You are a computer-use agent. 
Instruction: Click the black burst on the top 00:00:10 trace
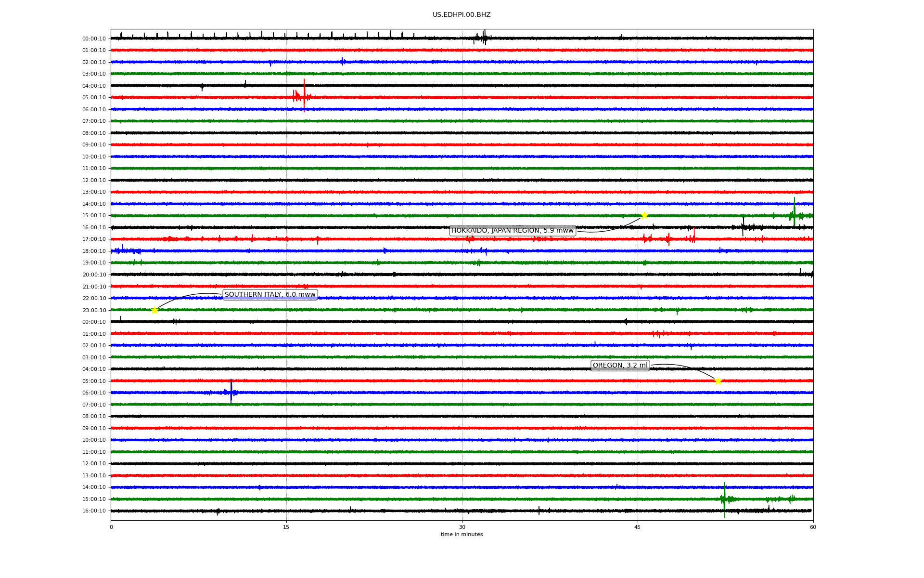(x=483, y=38)
